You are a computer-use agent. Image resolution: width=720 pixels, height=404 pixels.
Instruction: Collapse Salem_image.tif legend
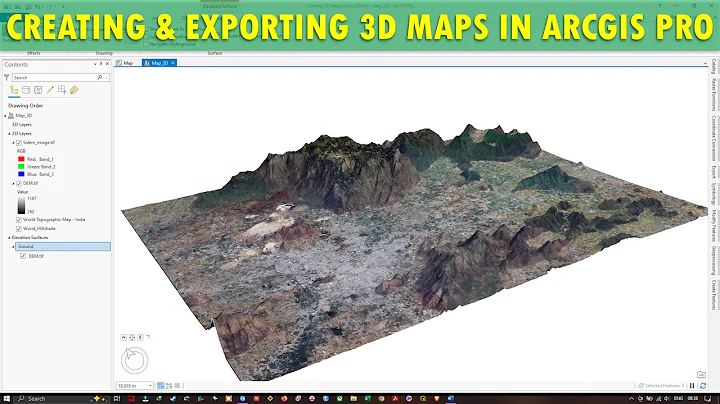[13, 143]
